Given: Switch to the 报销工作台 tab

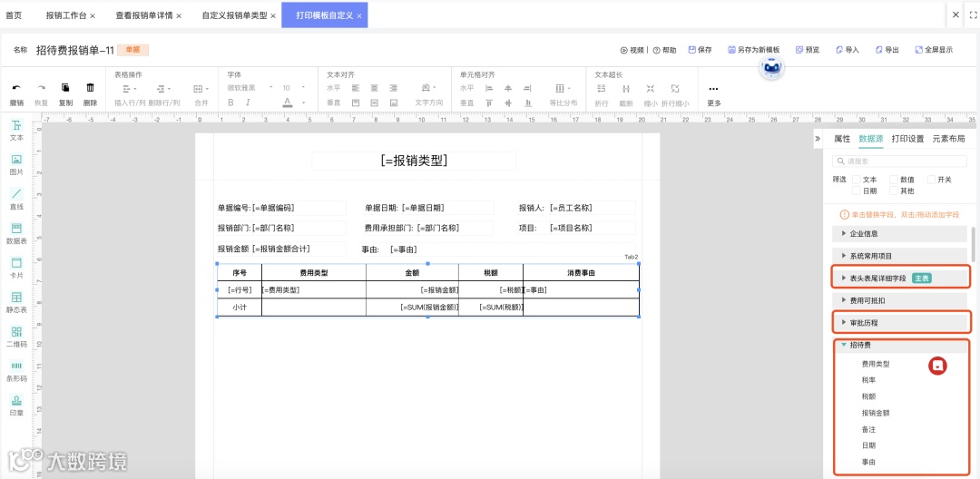Looking at the screenshot, I should click(66, 15).
